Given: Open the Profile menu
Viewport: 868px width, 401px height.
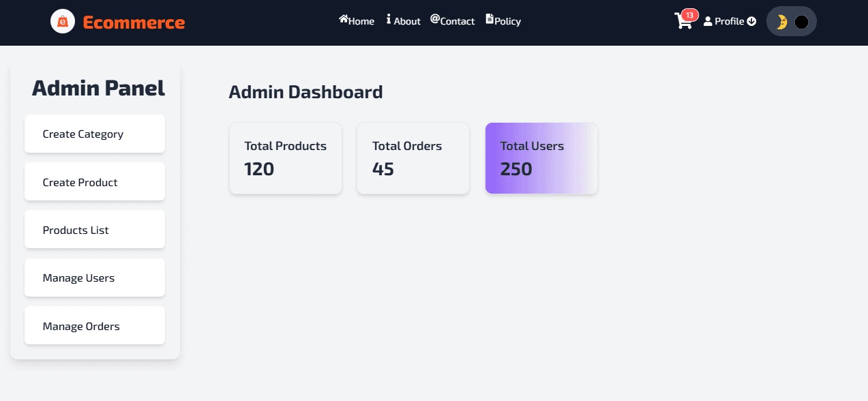Looking at the screenshot, I should 730,21.
